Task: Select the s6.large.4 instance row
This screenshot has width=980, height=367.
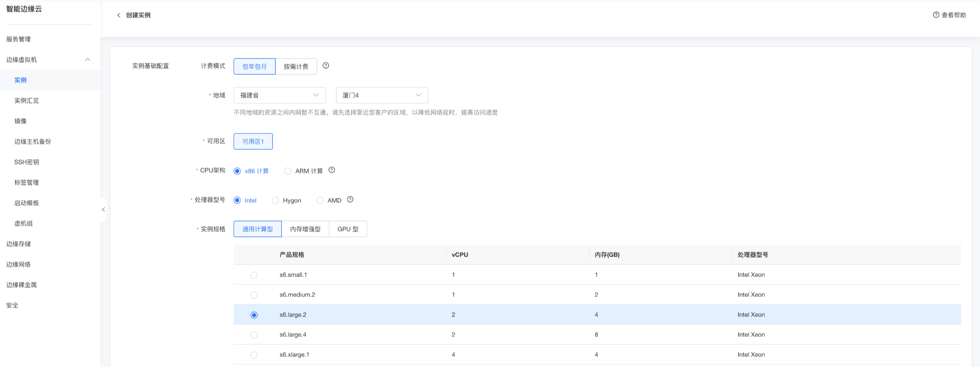Action: tap(254, 335)
